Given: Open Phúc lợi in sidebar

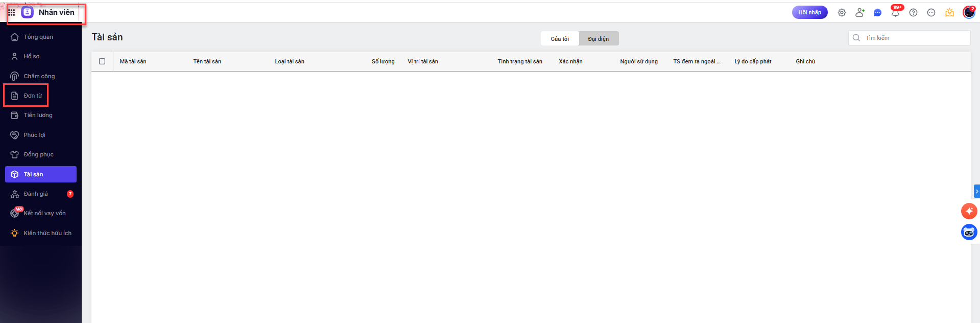Looking at the screenshot, I should (41, 135).
